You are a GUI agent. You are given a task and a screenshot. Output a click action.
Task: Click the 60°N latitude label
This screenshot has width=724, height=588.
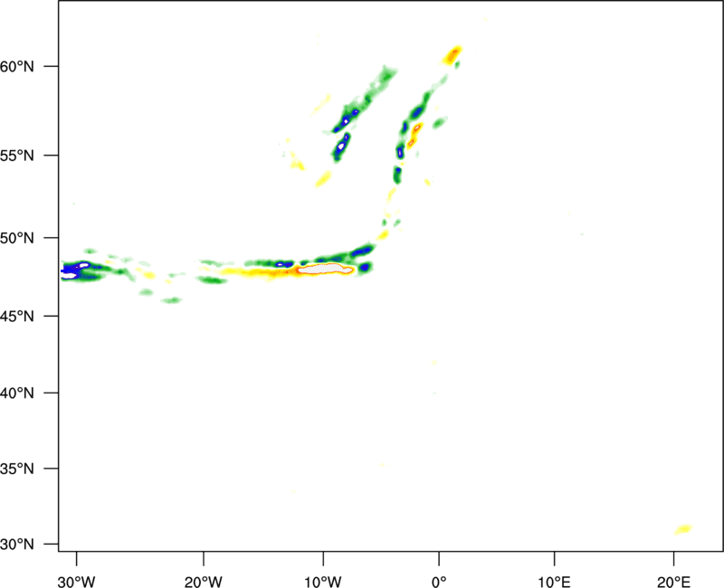tap(17, 67)
